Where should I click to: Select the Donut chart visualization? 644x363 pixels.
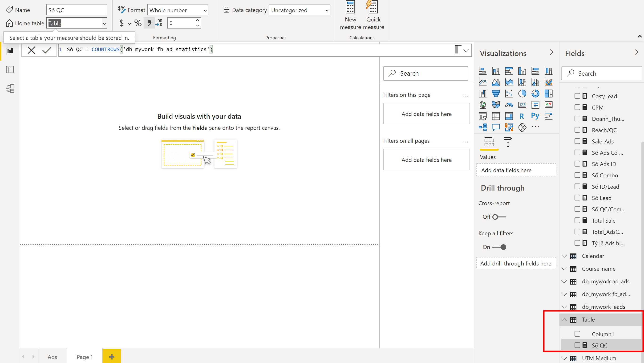tap(535, 94)
